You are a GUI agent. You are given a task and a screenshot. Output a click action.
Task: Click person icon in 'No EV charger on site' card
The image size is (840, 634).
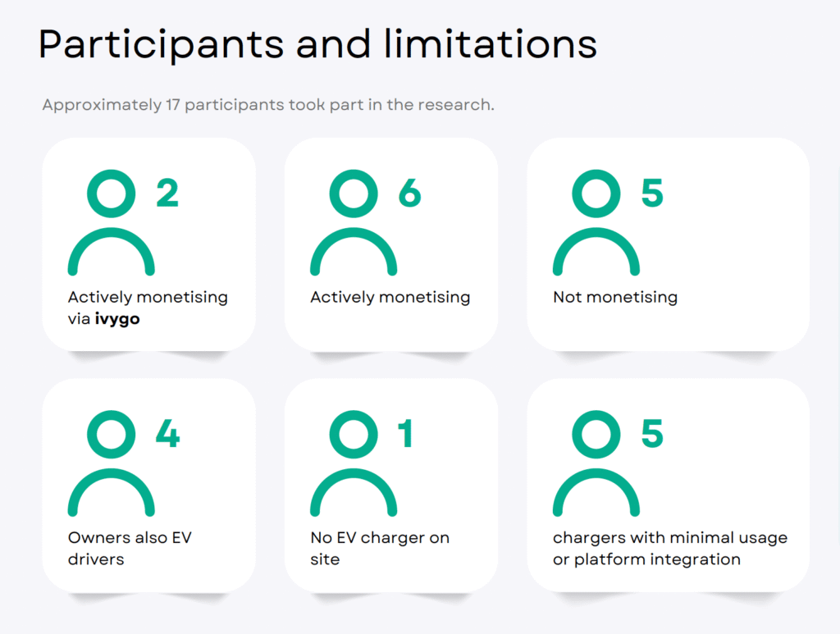[354, 463]
